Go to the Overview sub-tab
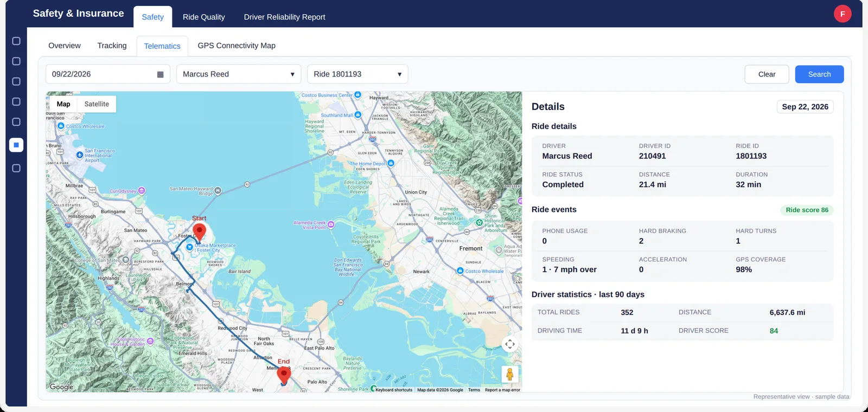 [x=65, y=46]
